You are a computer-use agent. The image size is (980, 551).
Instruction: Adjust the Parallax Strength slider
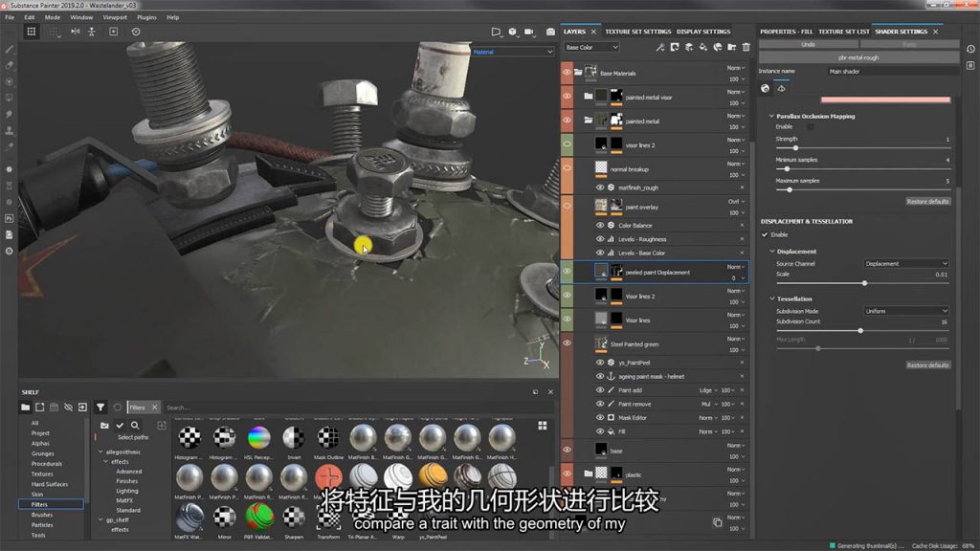click(x=795, y=148)
